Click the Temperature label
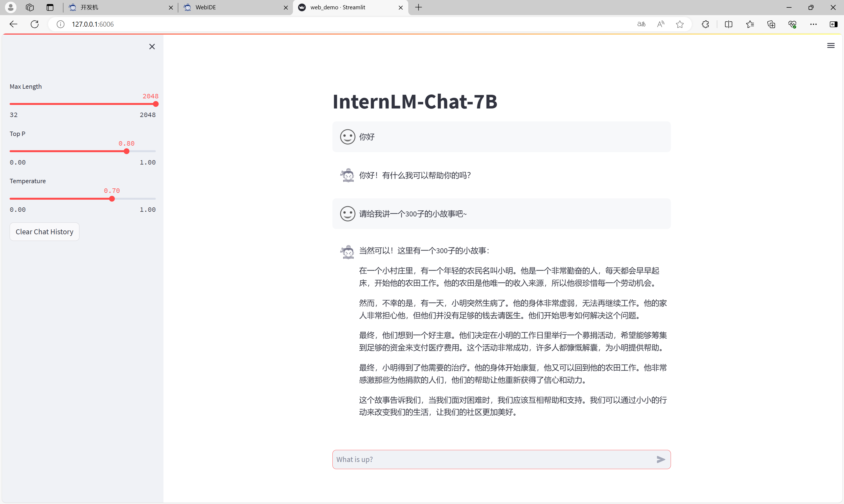Screen dimensions: 844x504 pyautogui.click(x=27, y=181)
